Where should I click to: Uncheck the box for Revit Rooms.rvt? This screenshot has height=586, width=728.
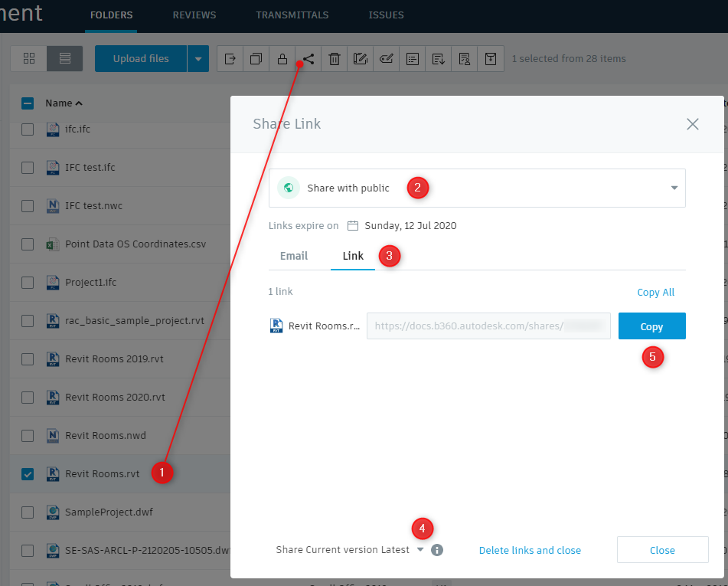pos(28,474)
